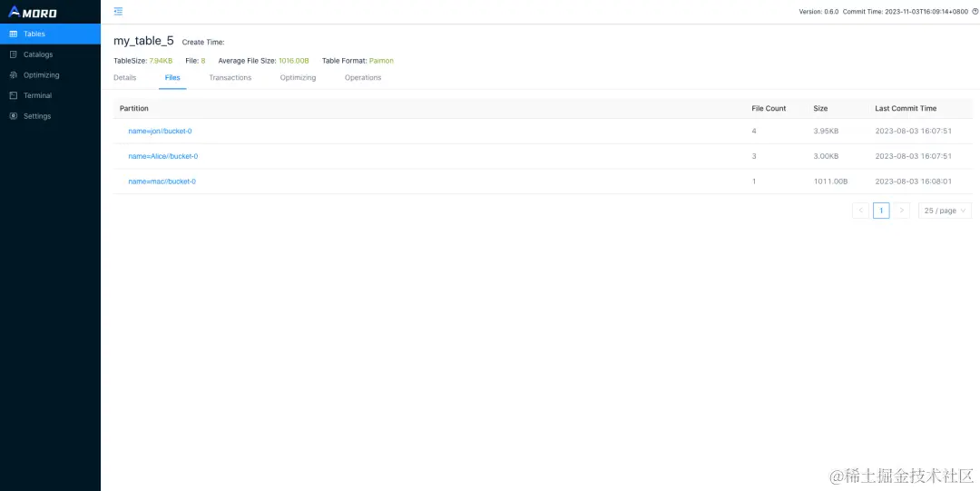Collapse the sidebar with the menu fold icon
Screen dimensions: 980x491
pos(118,11)
